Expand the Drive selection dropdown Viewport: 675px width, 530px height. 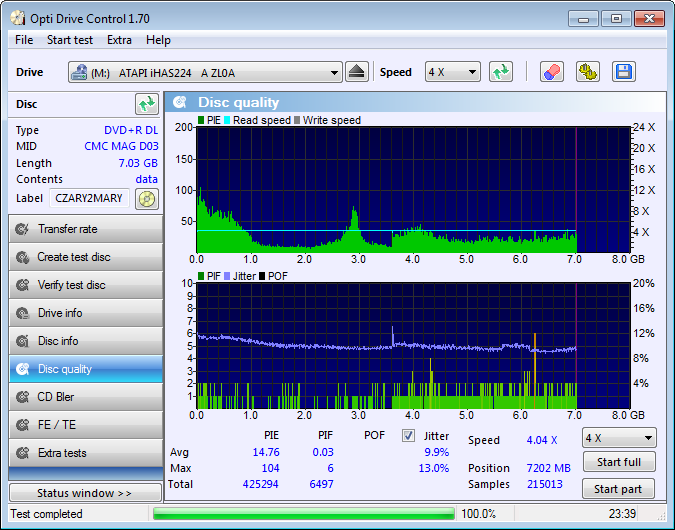point(334,72)
